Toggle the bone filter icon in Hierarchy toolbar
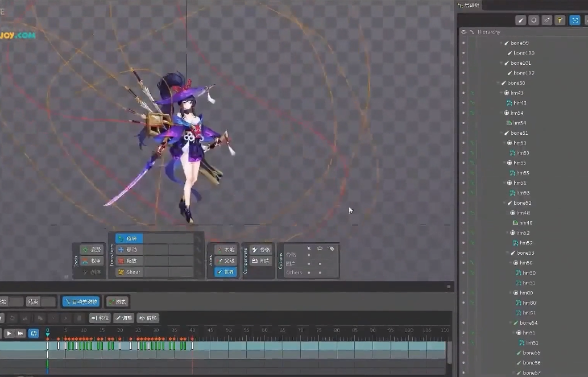This screenshot has height=377, width=588. [x=520, y=20]
